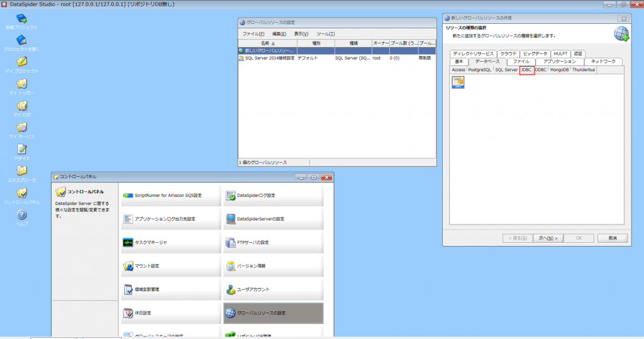Select the データベース tab
The width and height of the screenshot is (644, 339).
click(x=487, y=61)
